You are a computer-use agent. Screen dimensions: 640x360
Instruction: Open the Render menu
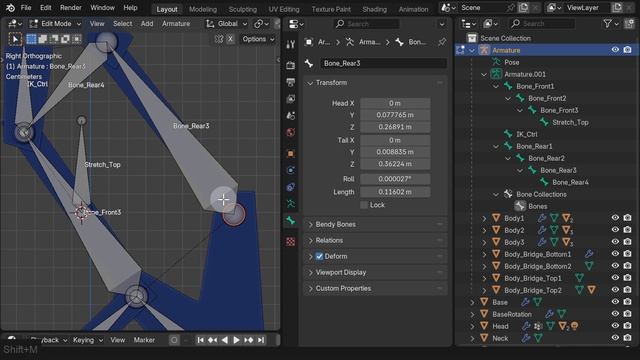71,8
